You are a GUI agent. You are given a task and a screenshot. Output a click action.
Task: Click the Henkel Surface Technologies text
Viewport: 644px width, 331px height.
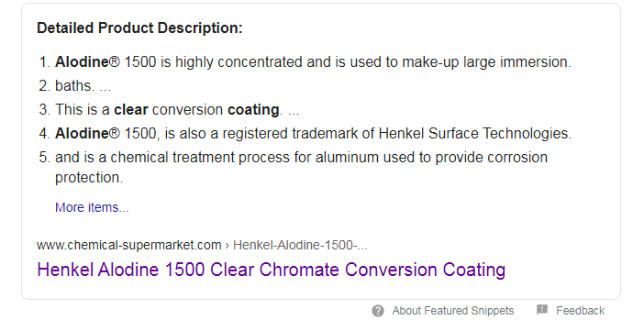point(475,134)
